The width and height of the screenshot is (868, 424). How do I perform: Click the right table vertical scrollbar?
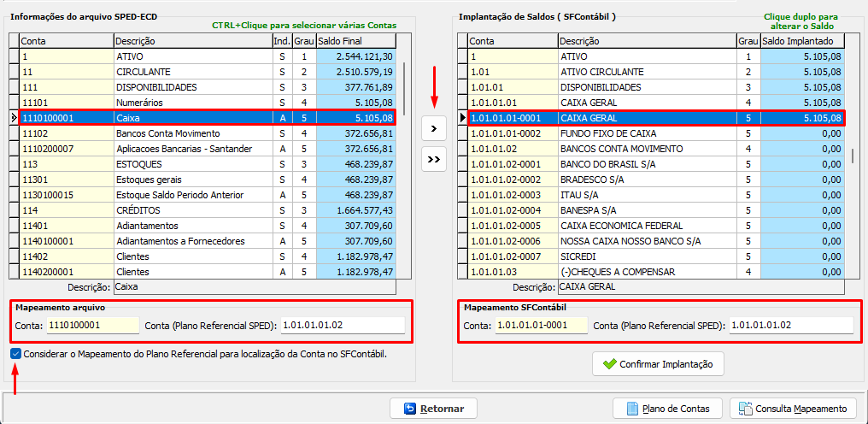[x=852, y=157]
